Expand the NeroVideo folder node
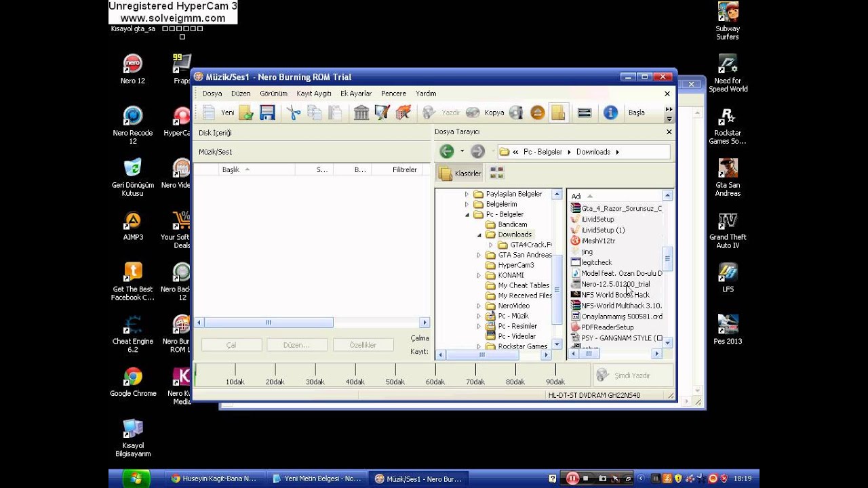The width and height of the screenshot is (868, 488). pos(479,306)
